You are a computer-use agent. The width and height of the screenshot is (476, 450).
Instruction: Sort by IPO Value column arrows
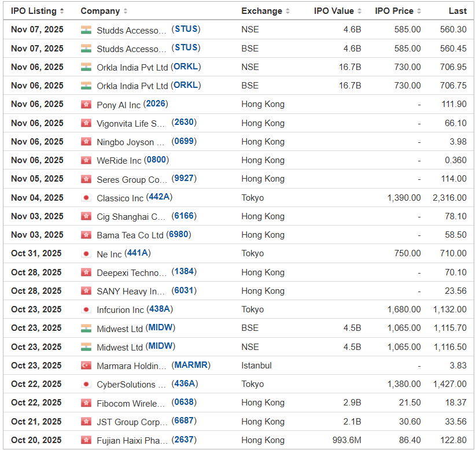pos(359,11)
